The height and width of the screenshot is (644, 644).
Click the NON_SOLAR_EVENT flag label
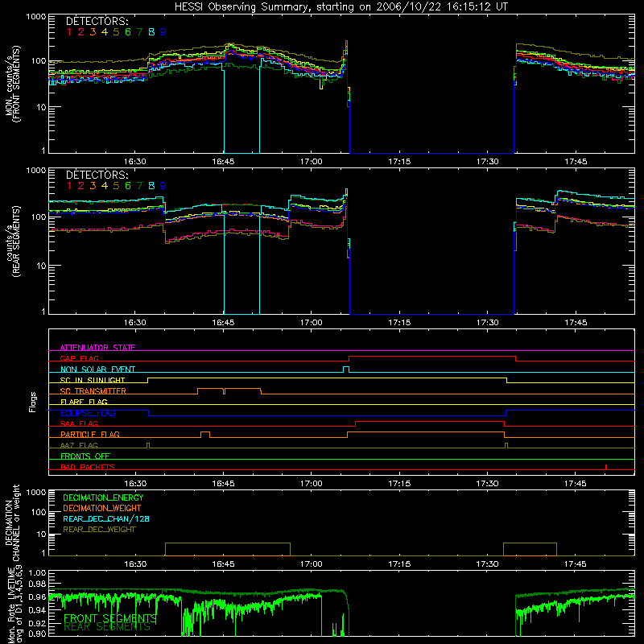coord(97,369)
